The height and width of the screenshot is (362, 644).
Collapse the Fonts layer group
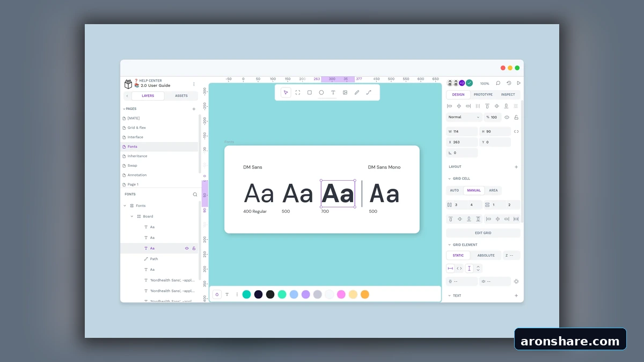[x=125, y=206]
